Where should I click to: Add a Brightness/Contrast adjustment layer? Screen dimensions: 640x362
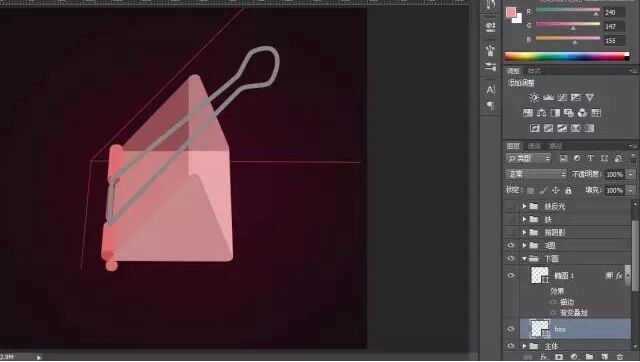point(533,97)
